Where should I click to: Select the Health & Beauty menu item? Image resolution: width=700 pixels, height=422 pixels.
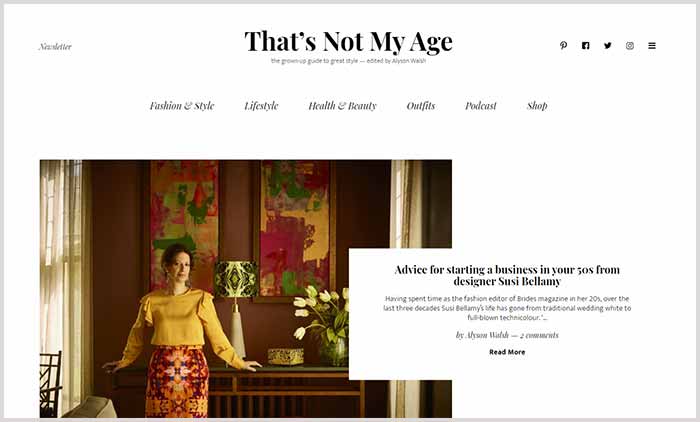(x=342, y=106)
